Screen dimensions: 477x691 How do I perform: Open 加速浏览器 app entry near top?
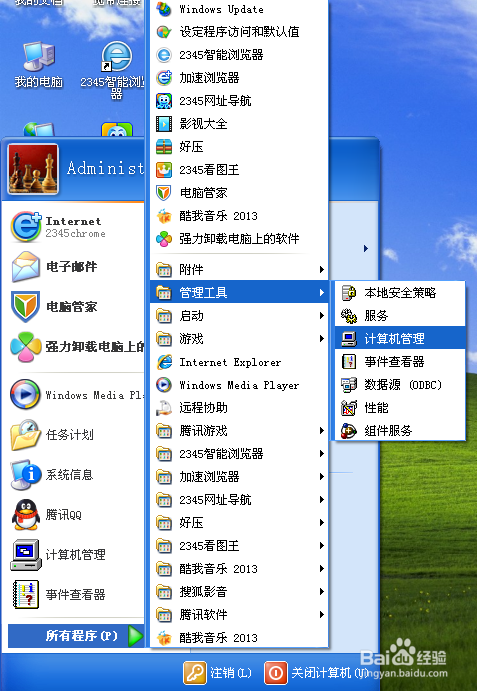point(239,78)
